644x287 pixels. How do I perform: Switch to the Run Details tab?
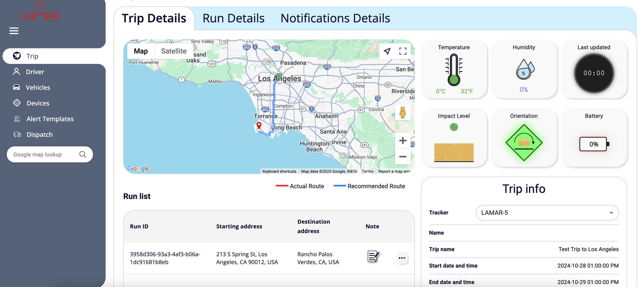pos(234,18)
